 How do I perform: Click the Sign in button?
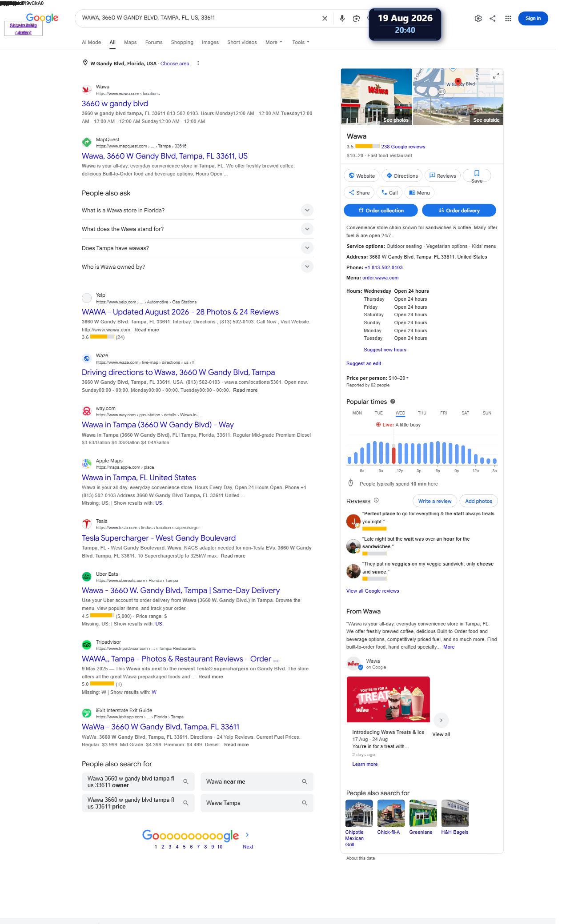point(533,18)
